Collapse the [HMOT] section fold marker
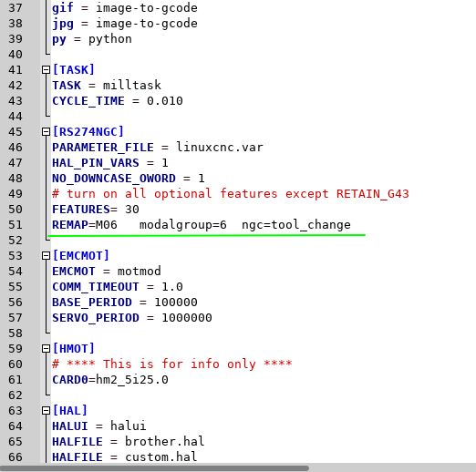Image resolution: width=476 pixels, height=472 pixels. pyautogui.click(x=46, y=349)
